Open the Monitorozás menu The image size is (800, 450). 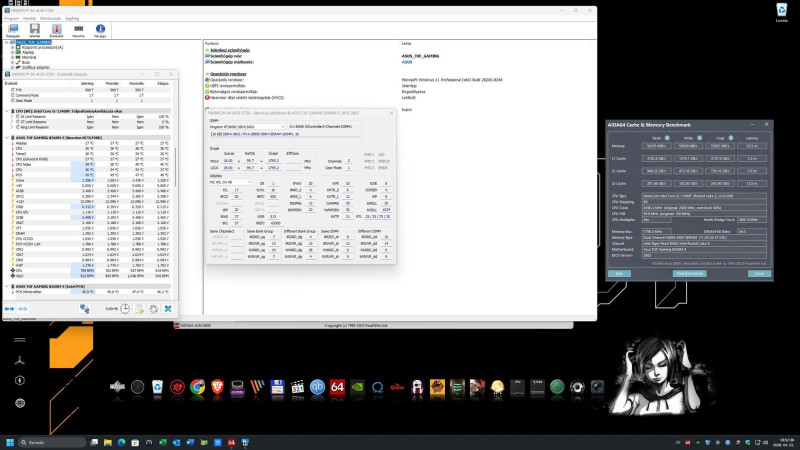point(51,18)
